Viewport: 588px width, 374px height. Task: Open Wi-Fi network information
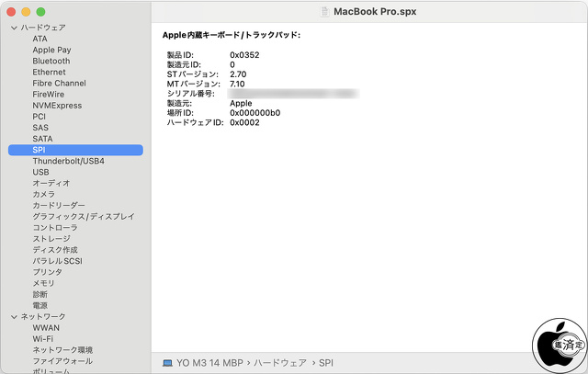[43, 339]
